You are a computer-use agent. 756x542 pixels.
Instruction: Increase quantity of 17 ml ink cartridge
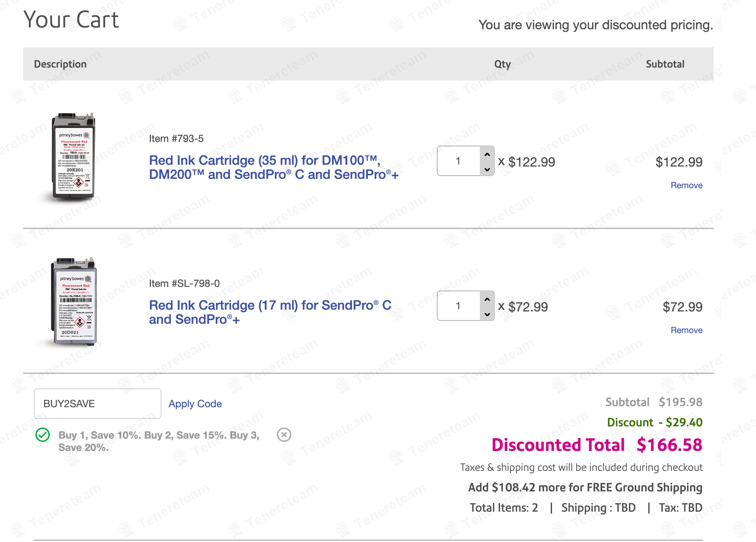click(487, 299)
